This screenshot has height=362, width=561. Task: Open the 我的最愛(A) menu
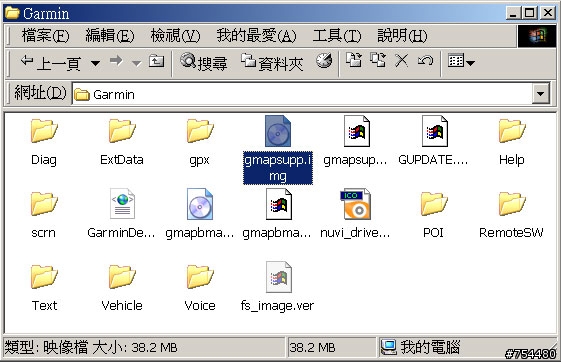click(256, 36)
